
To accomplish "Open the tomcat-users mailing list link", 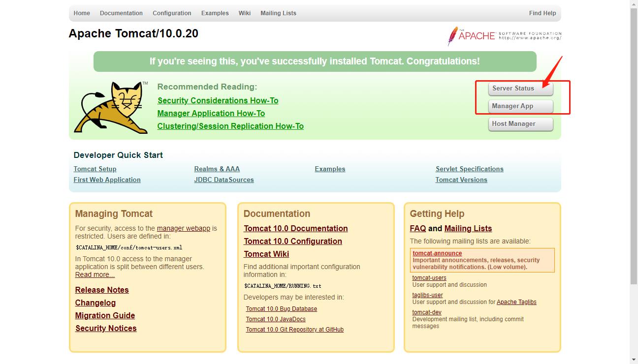I will point(429,278).
